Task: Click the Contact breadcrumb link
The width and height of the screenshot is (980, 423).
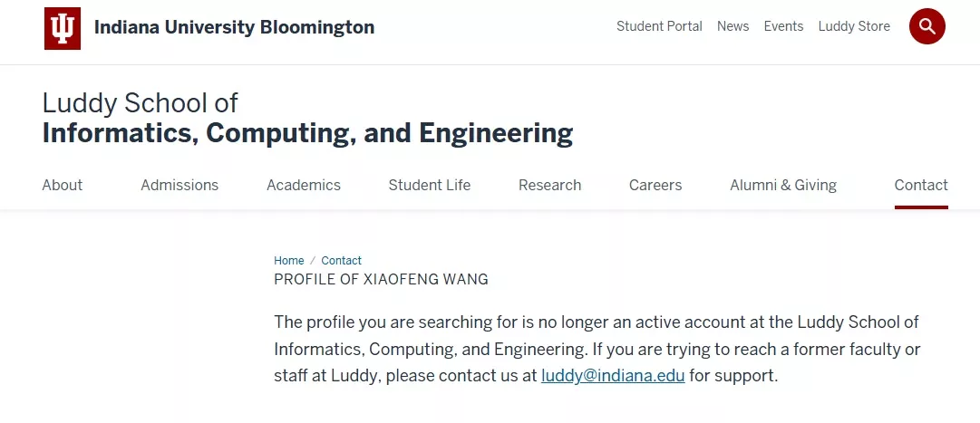Action: tap(341, 261)
